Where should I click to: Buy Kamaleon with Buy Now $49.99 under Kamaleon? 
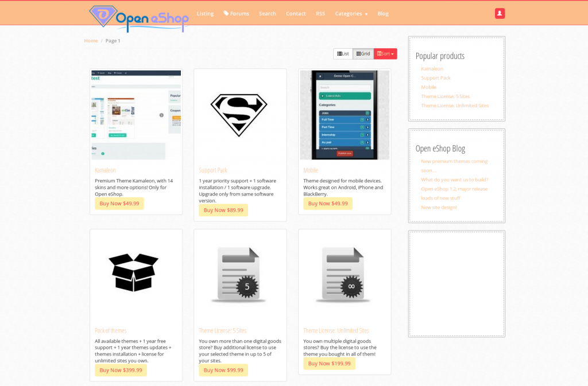[x=119, y=204]
